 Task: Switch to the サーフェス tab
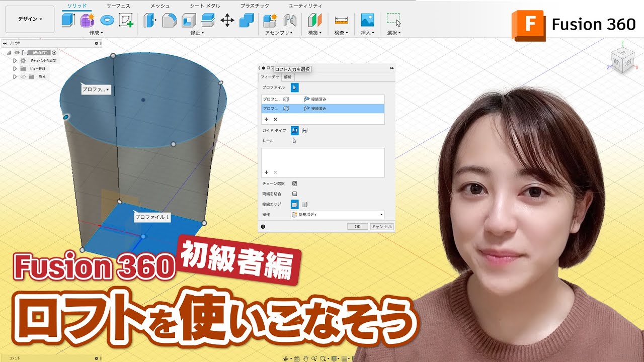click(118, 6)
